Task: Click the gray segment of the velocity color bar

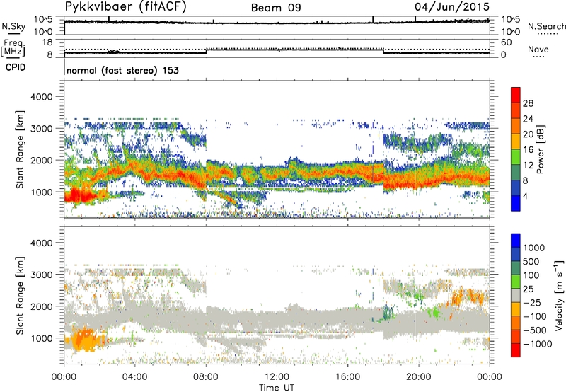Action: 516,295
